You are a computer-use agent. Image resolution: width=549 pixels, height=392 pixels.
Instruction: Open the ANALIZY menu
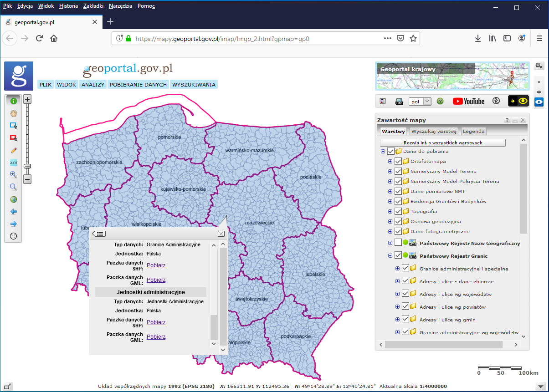[x=93, y=85]
